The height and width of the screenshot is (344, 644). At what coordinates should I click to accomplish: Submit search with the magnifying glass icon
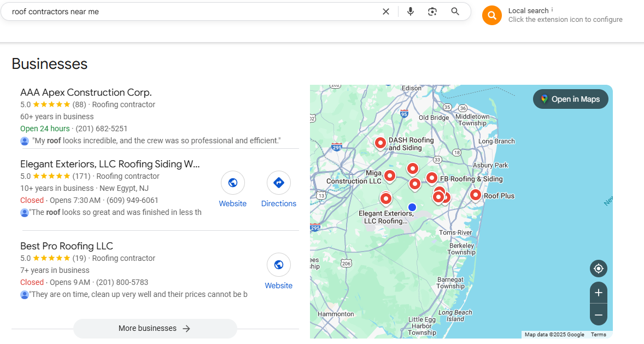tap(455, 11)
